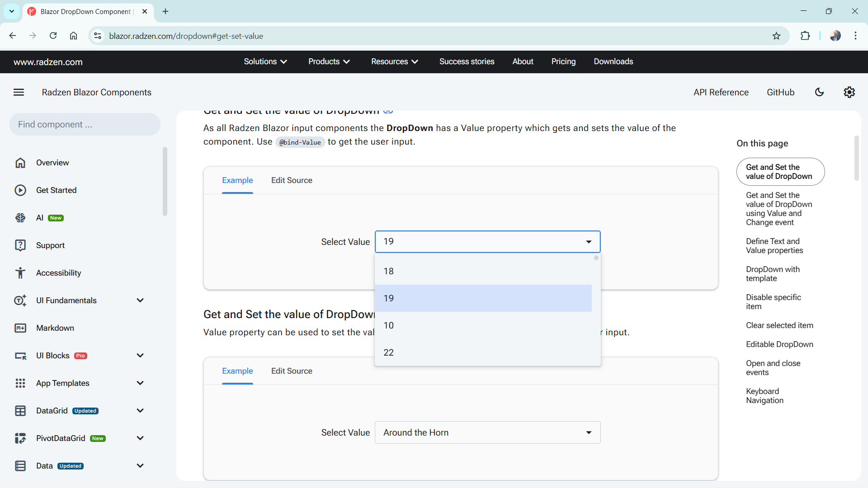868x488 pixels.
Task: Jump to Editable DropDown section link
Action: click(779, 344)
